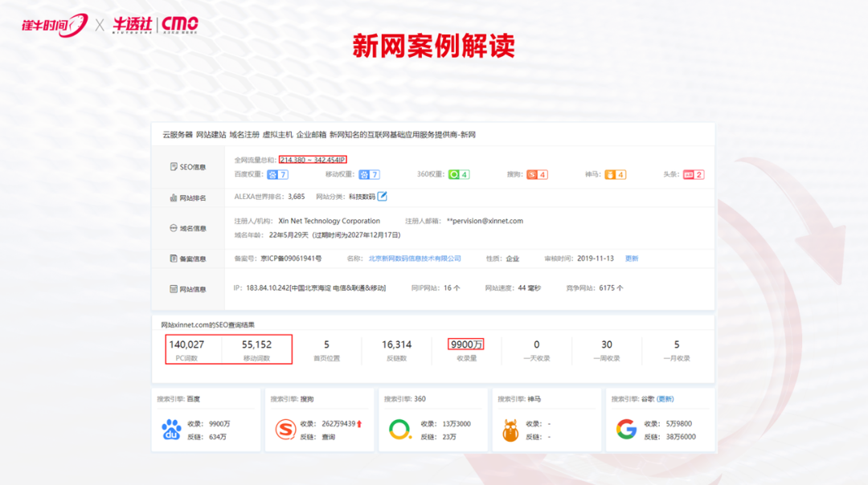
Task: Click the **pervision@xinnet.com email address
Action: pyautogui.click(x=485, y=221)
